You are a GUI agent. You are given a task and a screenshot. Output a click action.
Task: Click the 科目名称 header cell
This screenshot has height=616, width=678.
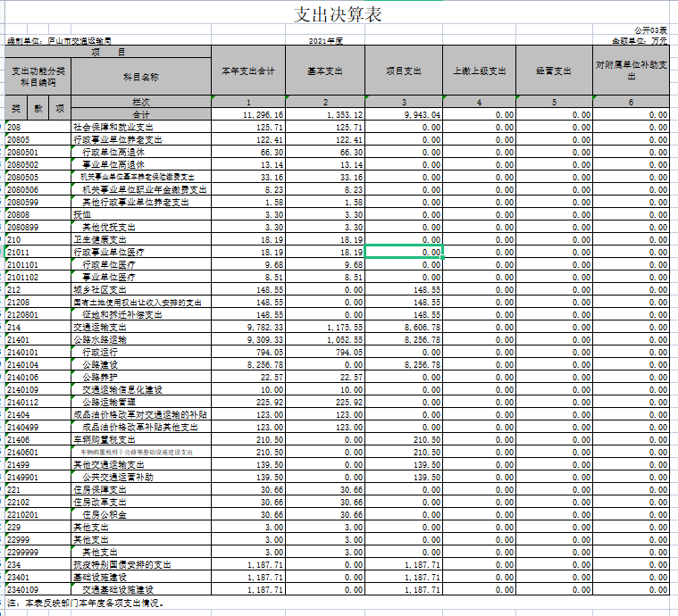140,78
